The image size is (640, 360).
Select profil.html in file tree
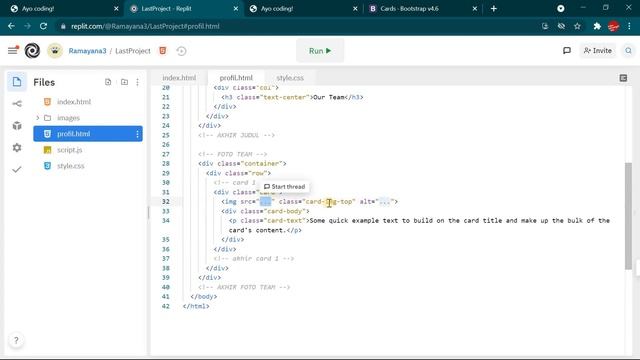click(88, 134)
